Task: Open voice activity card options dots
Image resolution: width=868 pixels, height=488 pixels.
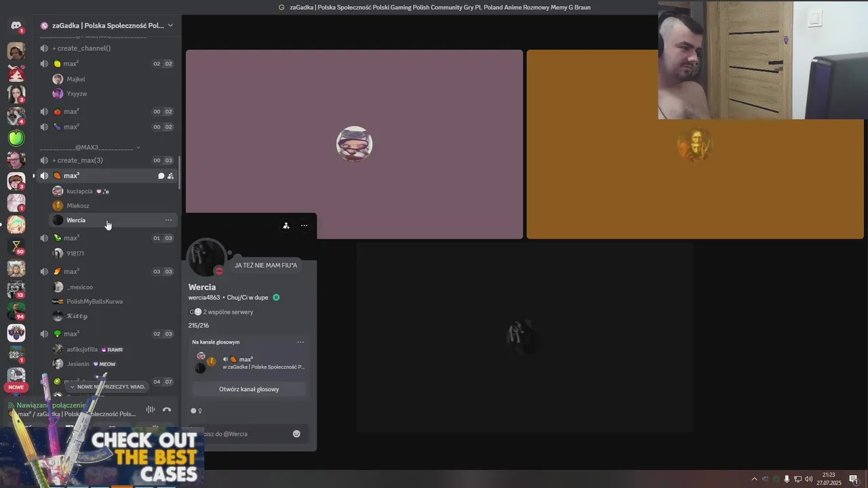Action: pyautogui.click(x=300, y=342)
